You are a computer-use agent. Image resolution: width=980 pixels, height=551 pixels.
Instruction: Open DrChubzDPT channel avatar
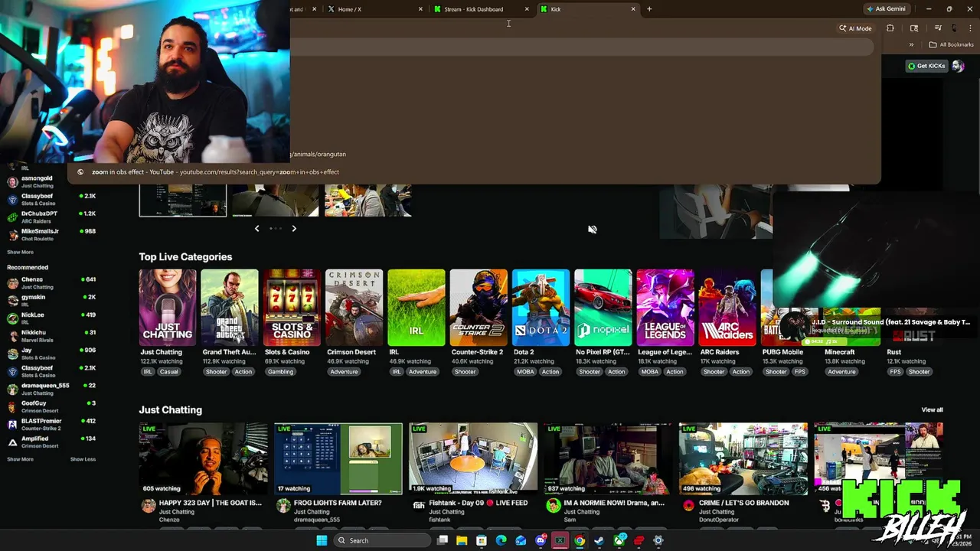click(12, 217)
